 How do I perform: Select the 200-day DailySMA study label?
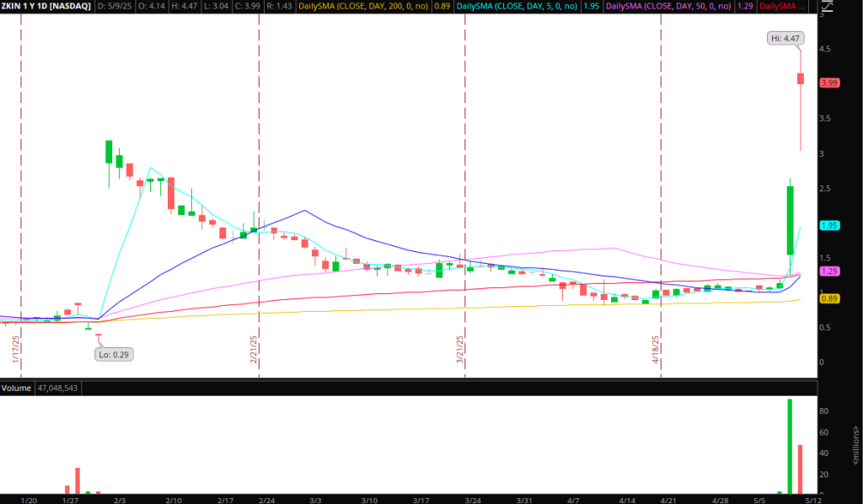363,6
